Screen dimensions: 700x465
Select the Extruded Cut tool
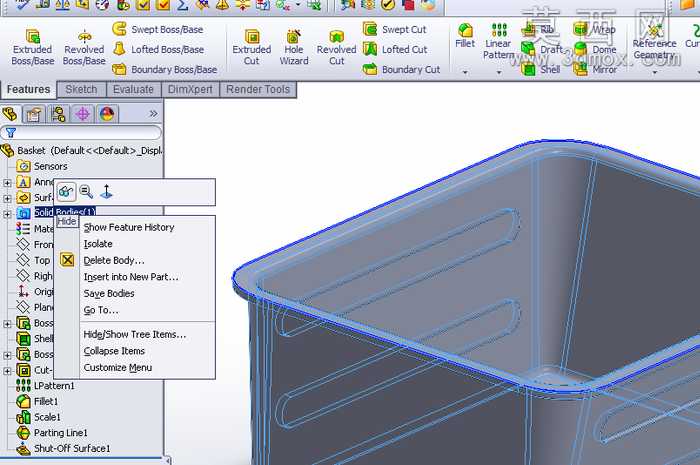click(x=252, y=47)
